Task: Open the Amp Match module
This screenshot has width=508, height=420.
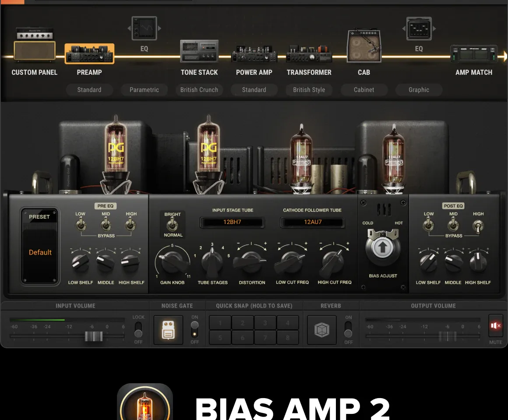Action: 474,54
